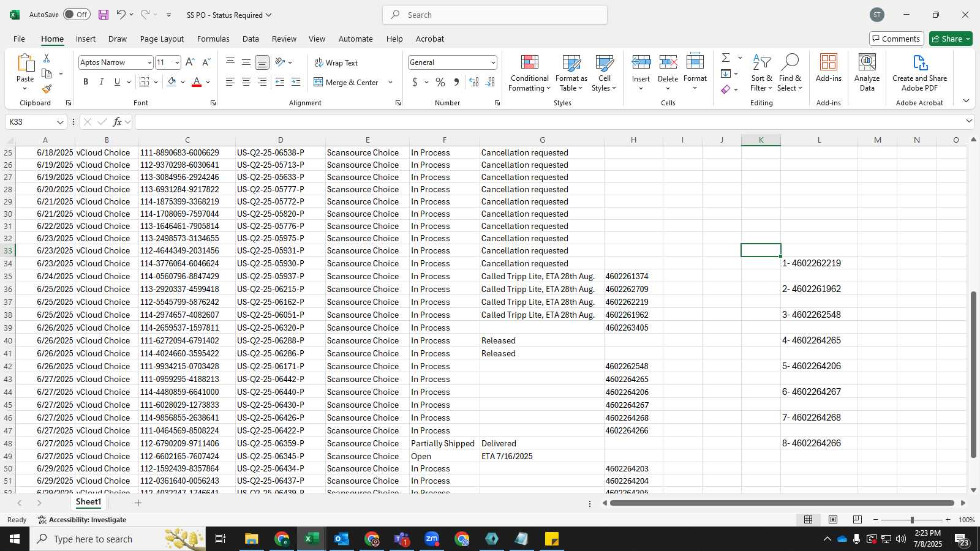Switch to the Formulas tab

(x=213, y=39)
